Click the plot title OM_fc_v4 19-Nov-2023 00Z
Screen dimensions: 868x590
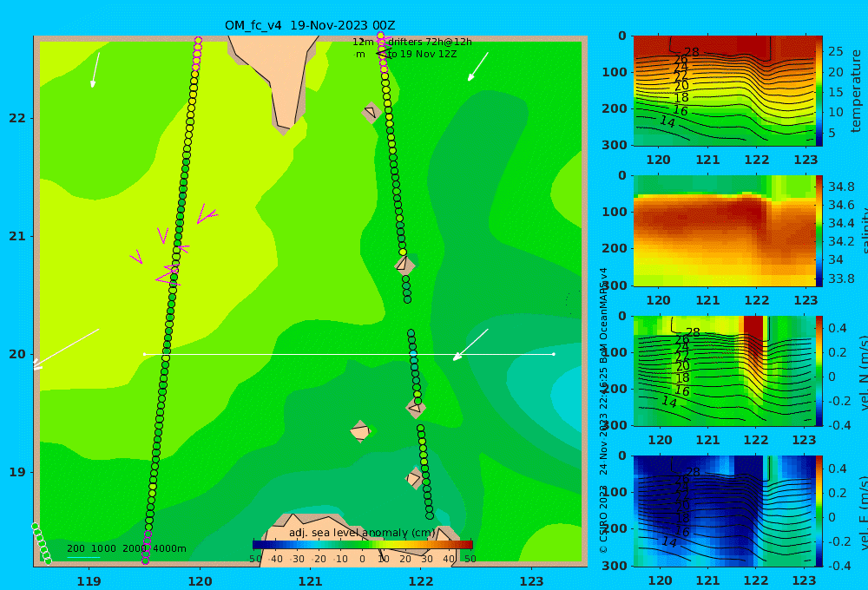[310, 25]
